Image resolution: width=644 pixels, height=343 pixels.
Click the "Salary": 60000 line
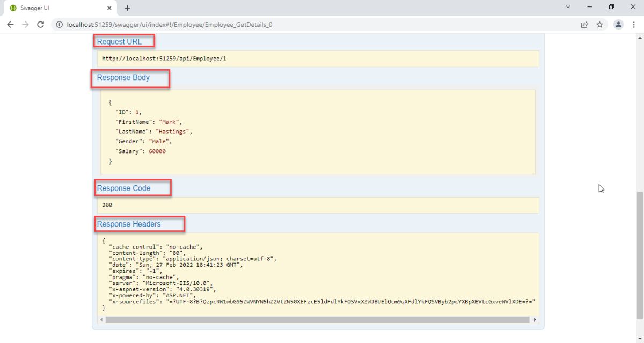(x=141, y=151)
